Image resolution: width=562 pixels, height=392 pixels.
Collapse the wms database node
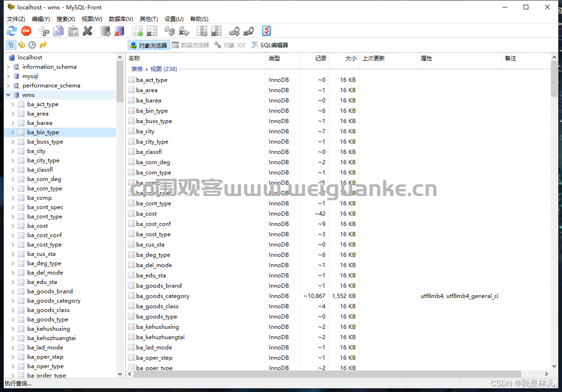(x=8, y=95)
